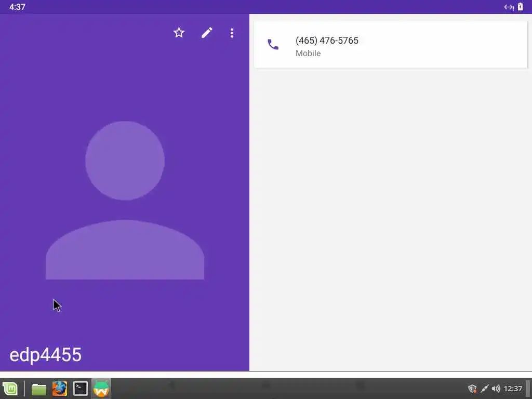Open the file manager from the taskbar
532x399 pixels.
coord(38,389)
